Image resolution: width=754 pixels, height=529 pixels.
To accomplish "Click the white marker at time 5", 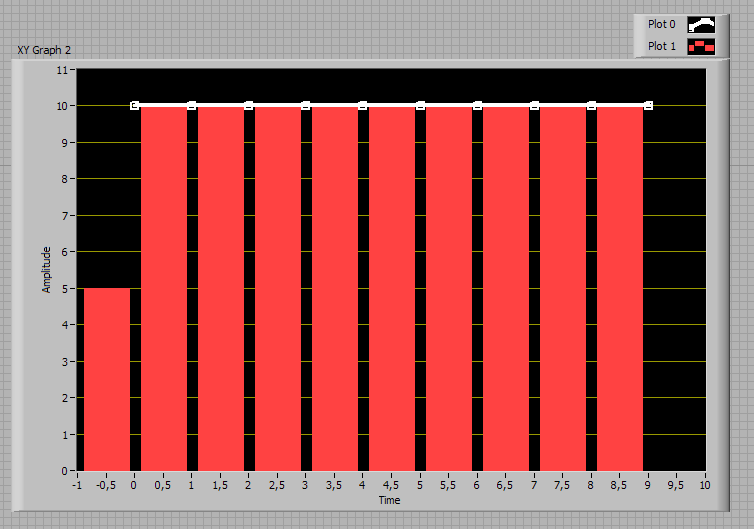I will click(420, 105).
